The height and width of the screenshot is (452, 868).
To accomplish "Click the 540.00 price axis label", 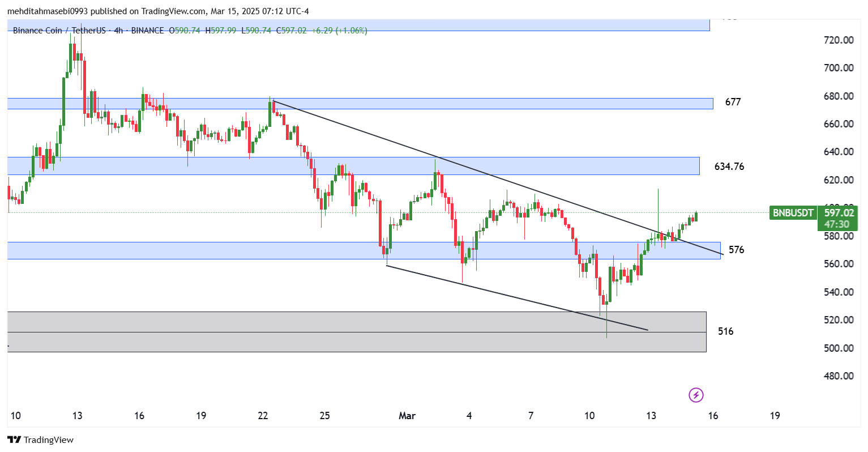I will coord(839,292).
